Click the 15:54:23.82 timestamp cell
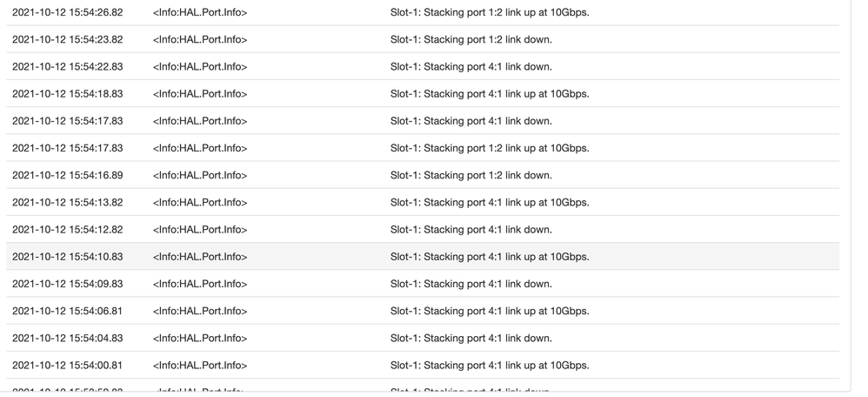Viewport: 868px width, 397px height. pos(68,40)
